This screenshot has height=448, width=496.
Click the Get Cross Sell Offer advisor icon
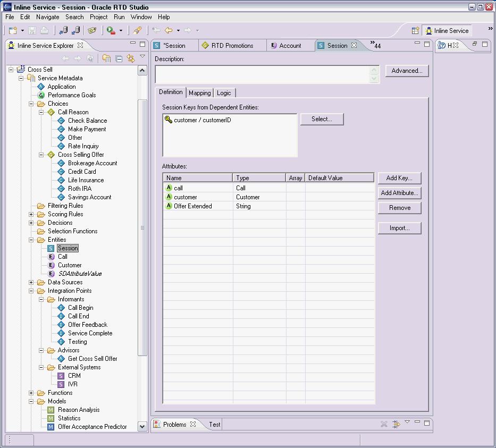(x=61, y=359)
